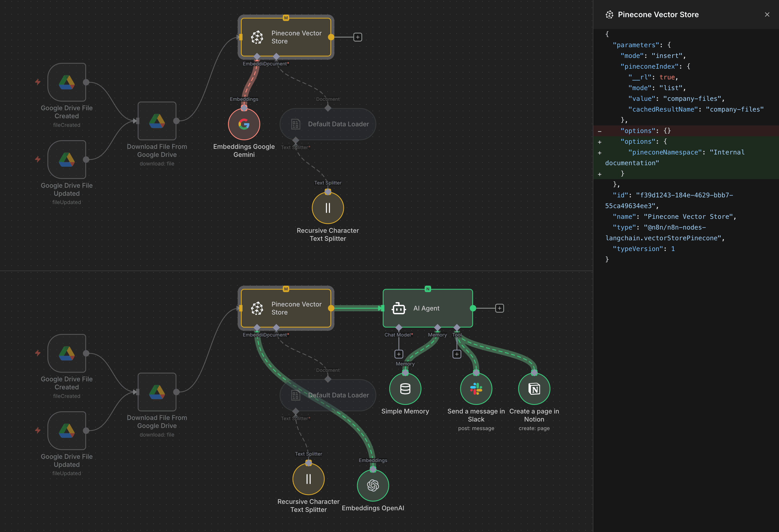
Task: Add a Tool via plus connector under AI Agent
Action: pyautogui.click(x=457, y=354)
